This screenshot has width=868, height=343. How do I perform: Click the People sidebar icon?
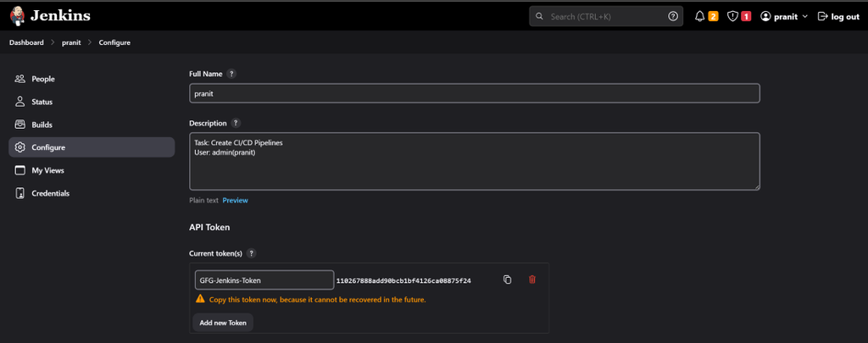coord(20,79)
